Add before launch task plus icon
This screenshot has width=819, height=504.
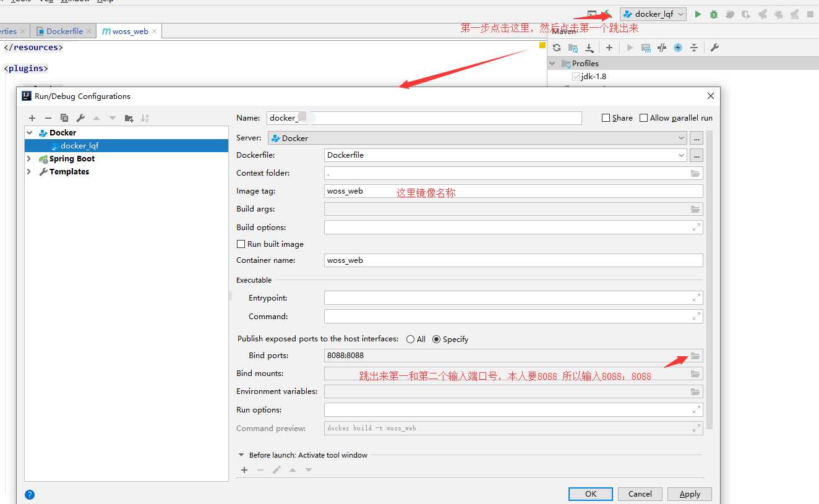[x=244, y=470]
